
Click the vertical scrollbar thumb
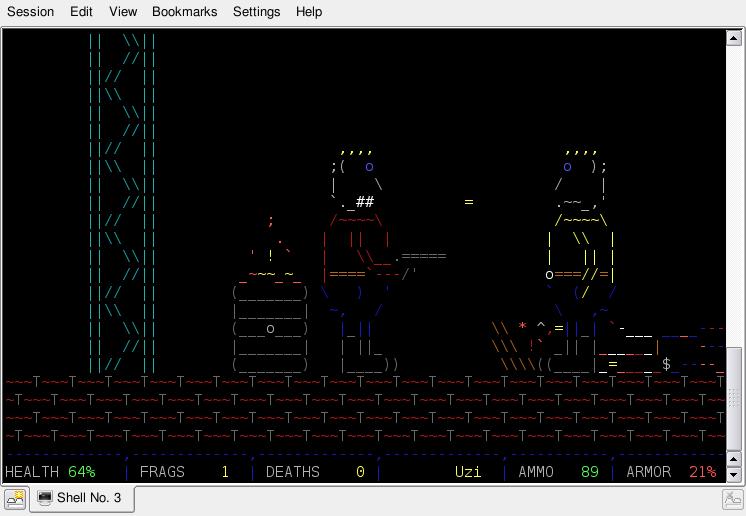click(733, 399)
